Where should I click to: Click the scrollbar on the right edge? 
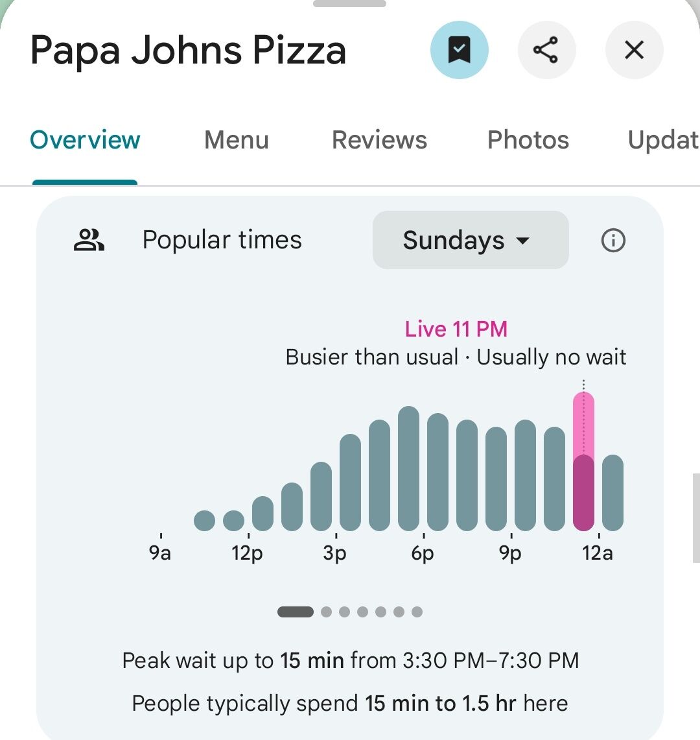[696, 518]
